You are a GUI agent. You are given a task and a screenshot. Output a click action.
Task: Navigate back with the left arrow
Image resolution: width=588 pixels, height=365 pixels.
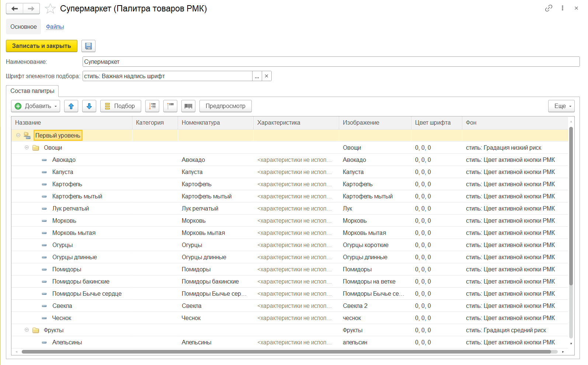coord(15,9)
